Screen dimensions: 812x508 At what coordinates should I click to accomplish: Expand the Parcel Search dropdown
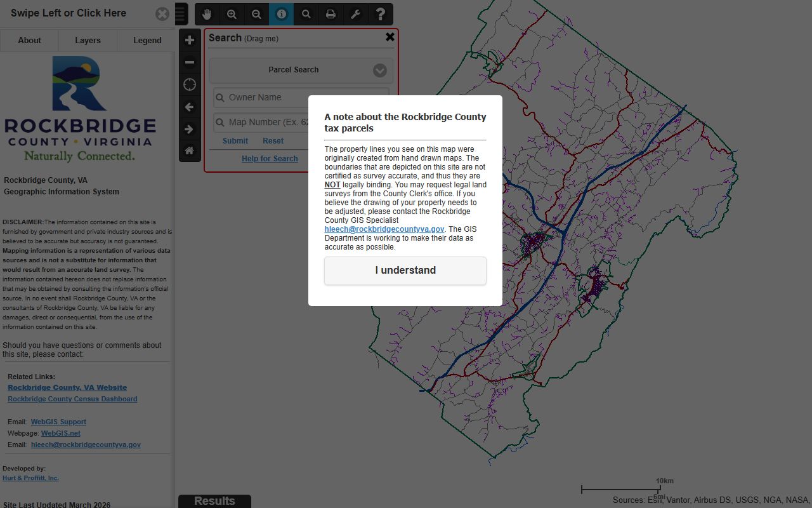tap(301, 70)
